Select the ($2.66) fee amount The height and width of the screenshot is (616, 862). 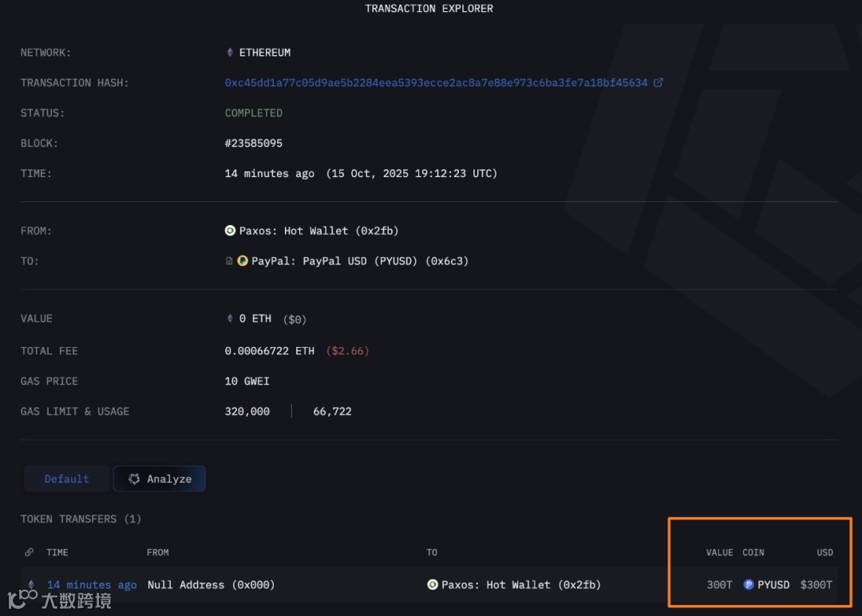pos(347,350)
